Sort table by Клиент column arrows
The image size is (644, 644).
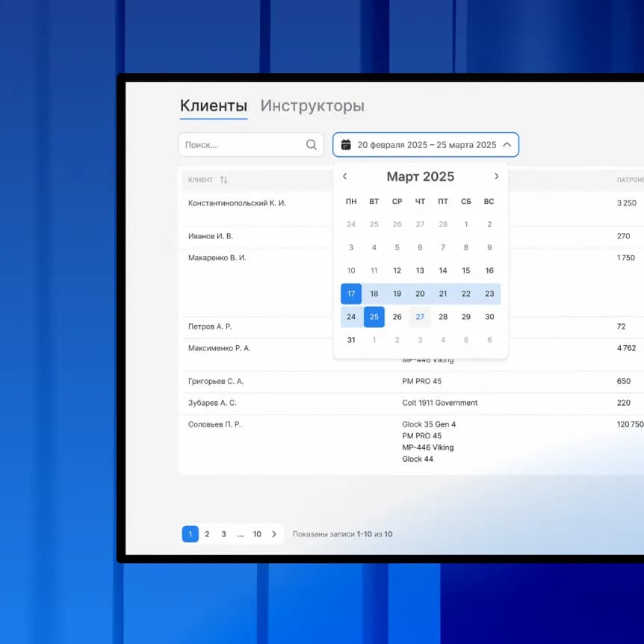[x=223, y=180]
